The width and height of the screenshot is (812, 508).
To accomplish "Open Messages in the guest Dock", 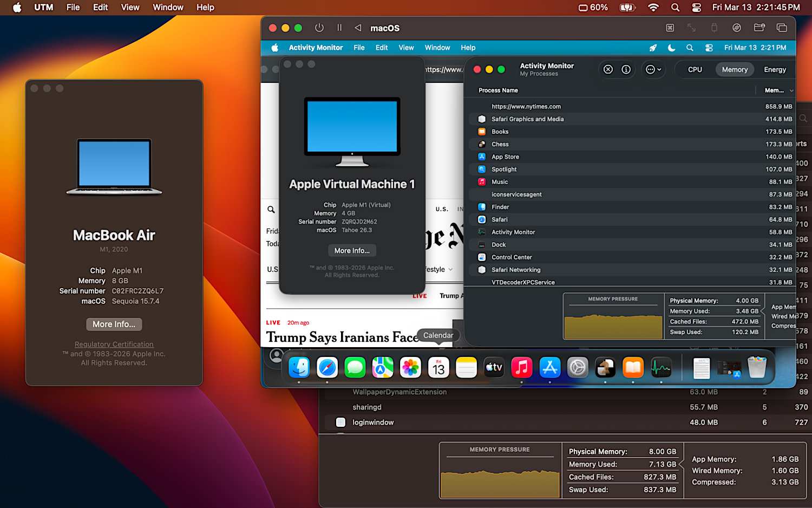I will pos(355,368).
